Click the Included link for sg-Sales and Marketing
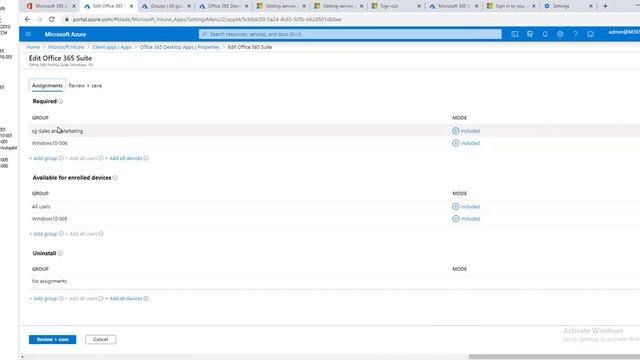640x360 pixels. [470, 131]
